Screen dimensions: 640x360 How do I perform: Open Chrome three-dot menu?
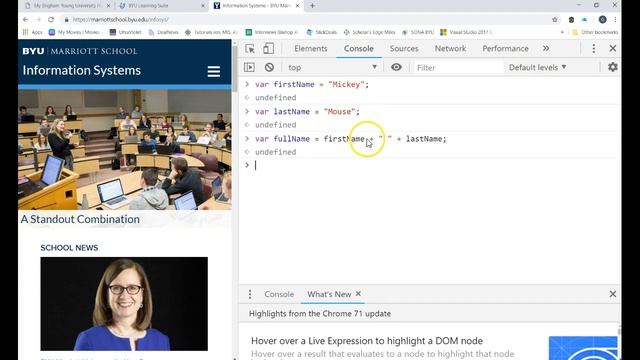tap(615, 19)
